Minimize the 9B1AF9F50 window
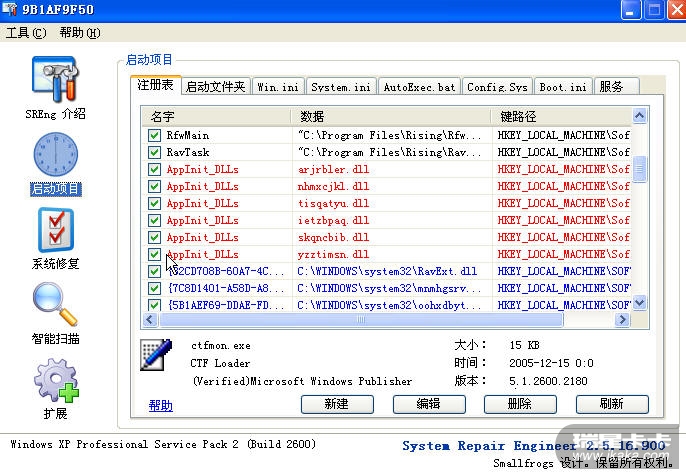The height and width of the screenshot is (474, 686). coord(630,11)
